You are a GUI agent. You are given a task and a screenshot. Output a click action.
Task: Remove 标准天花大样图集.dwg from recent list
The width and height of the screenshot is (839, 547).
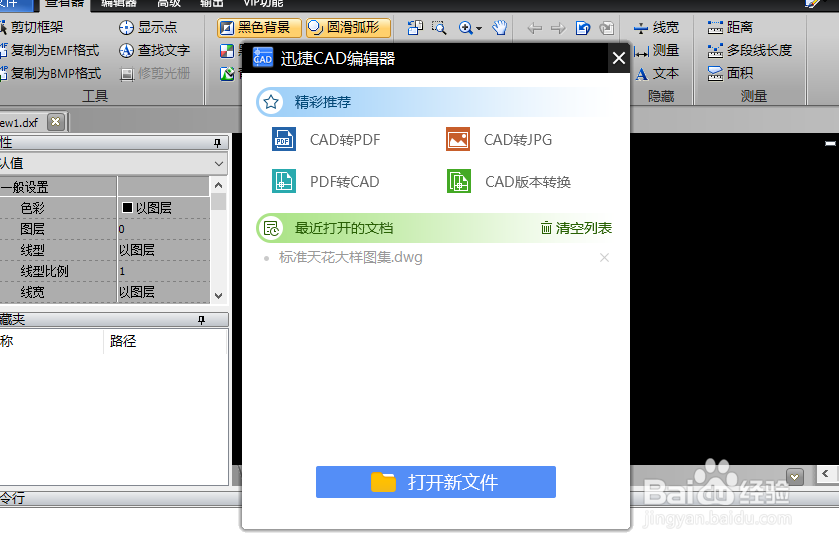(x=604, y=257)
